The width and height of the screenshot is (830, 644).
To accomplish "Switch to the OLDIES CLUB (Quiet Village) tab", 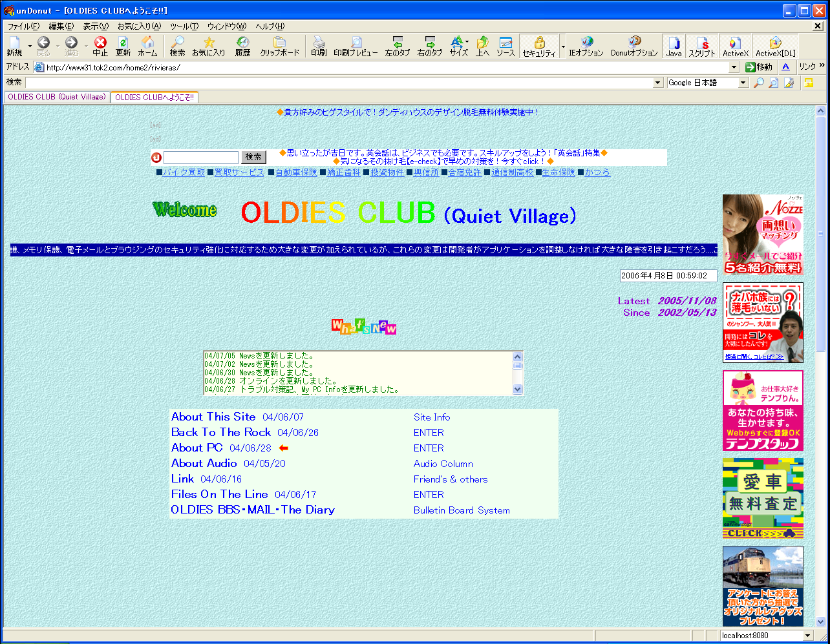I will (x=56, y=97).
